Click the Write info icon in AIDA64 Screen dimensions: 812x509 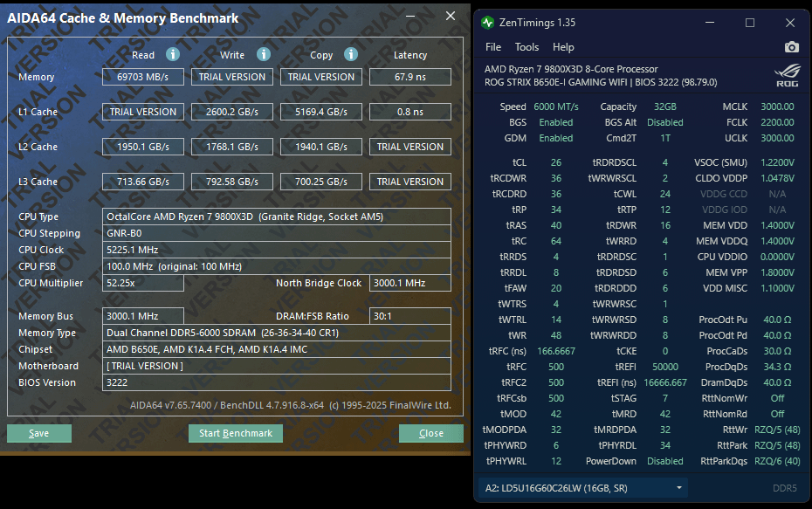tap(264, 54)
